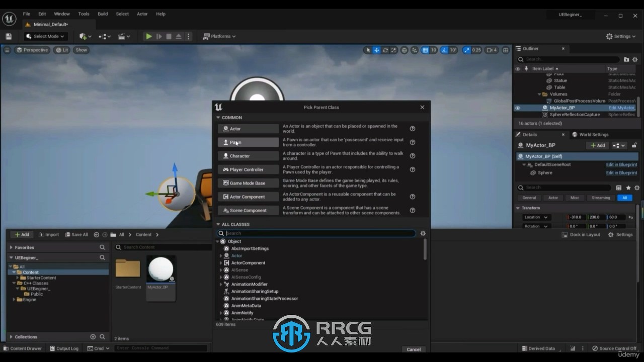This screenshot has height=362, width=644.
Task: Choose Player Controller as parent class
Action: coord(248,169)
